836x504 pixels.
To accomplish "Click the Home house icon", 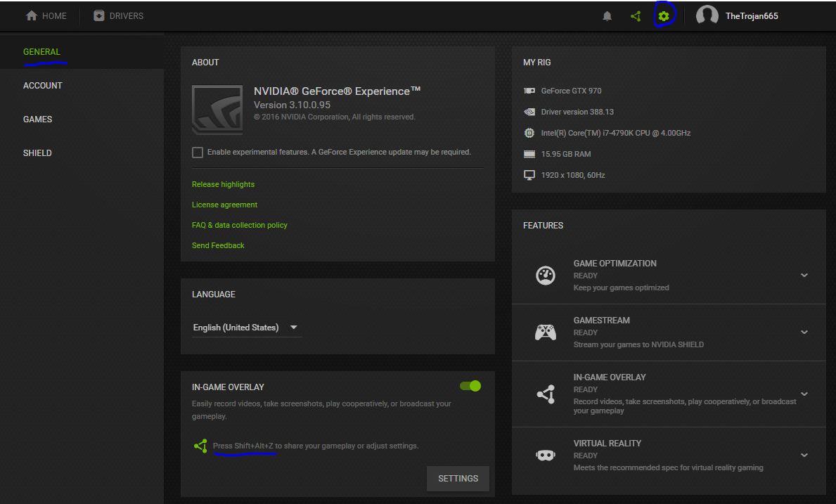I will (32, 16).
